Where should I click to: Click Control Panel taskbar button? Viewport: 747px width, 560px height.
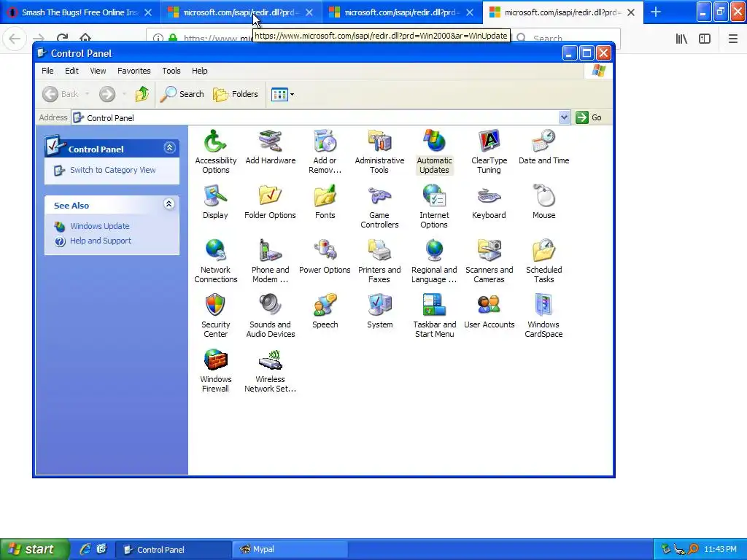click(174, 549)
